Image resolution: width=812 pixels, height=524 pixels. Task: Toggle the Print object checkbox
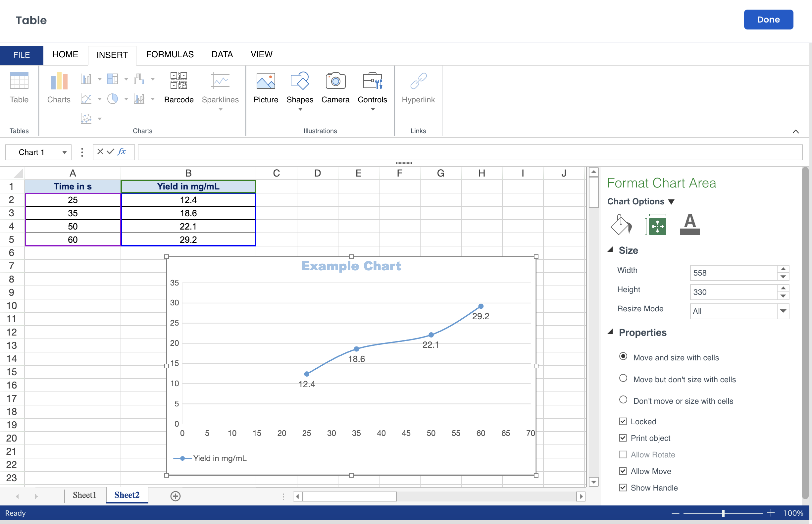pyautogui.click(x=623, y=438)
